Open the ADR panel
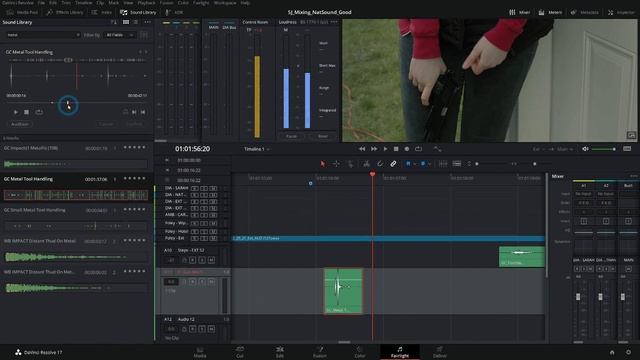Screen dimensions: 640x360 174,12
